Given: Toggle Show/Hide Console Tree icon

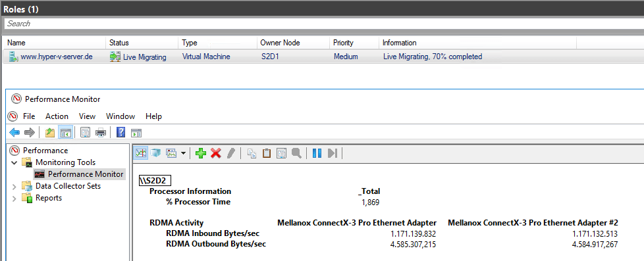Looking at the screenshot, I should click(66, 133).
